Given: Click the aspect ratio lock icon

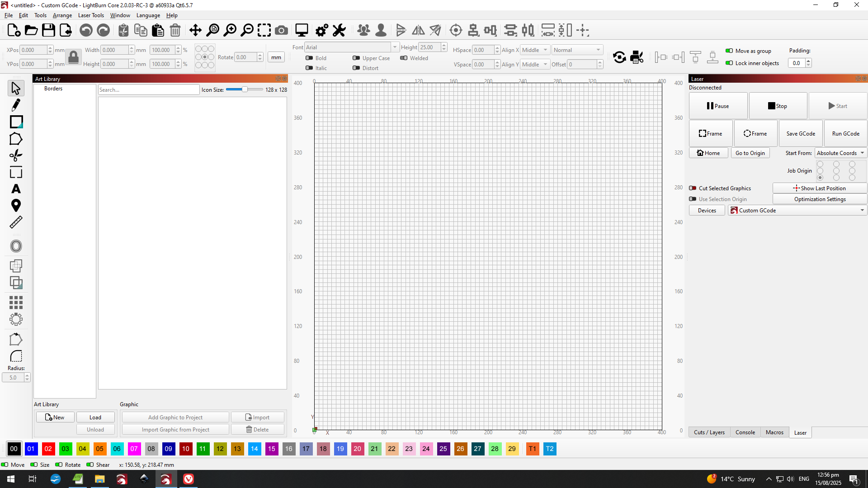Looking at the screenshot, I should [x=73, y=57].
